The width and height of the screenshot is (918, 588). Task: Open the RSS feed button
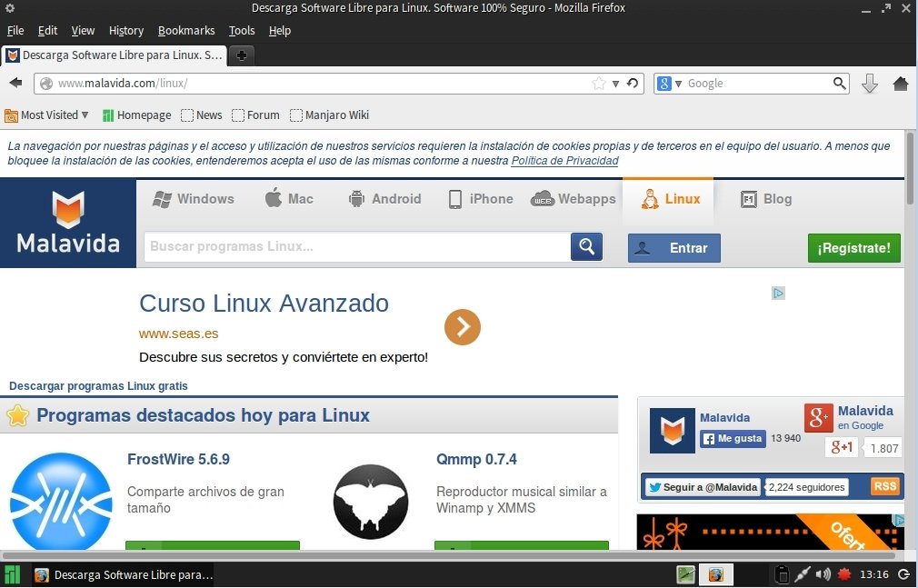pyautogui.click(x=884, y=486)
